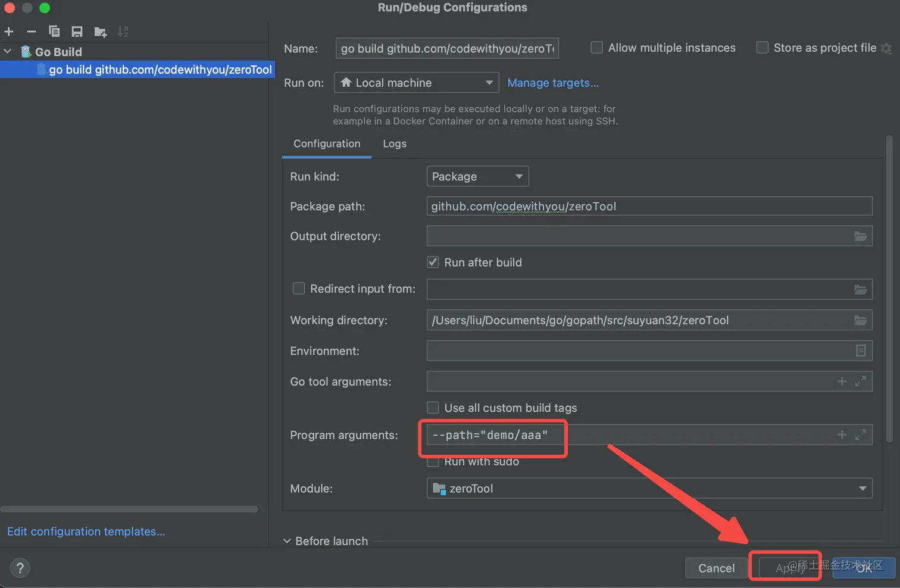The width and height of the screenshot is (900, 588).
Task: Open the Module zeroTool dropdown
Action: click(649, 489)
